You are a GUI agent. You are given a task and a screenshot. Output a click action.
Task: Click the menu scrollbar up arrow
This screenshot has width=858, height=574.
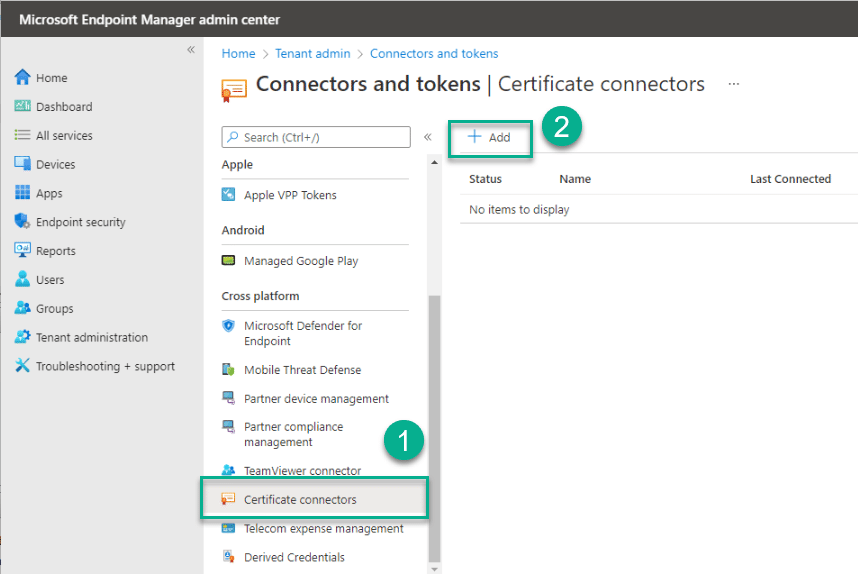pyautogui.click(x=434, y=163)
